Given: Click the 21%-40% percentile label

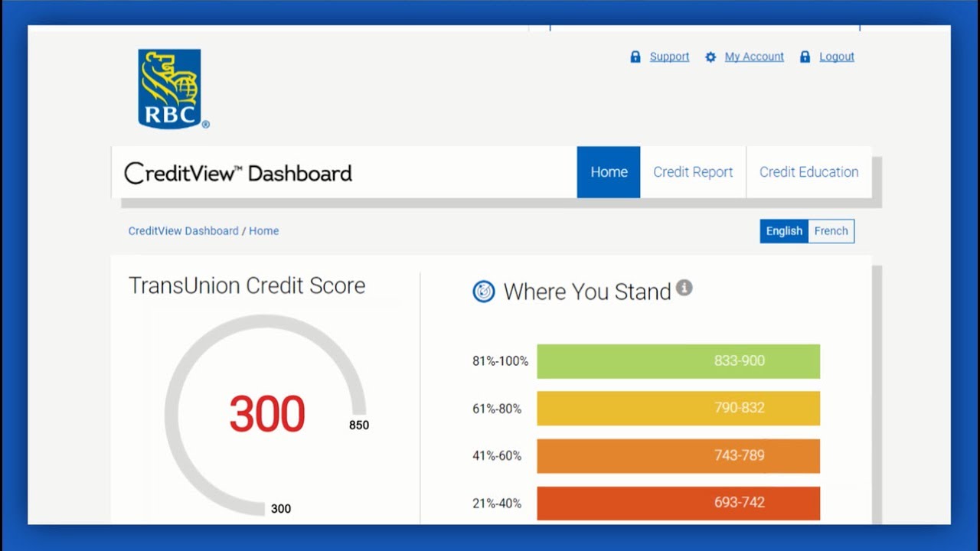Looking at the screenshot, I should [x=497, y=504].
